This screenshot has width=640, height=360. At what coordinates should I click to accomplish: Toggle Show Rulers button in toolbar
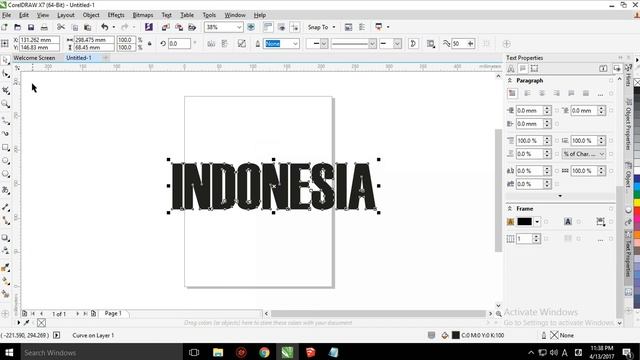[x=268, y=27]
